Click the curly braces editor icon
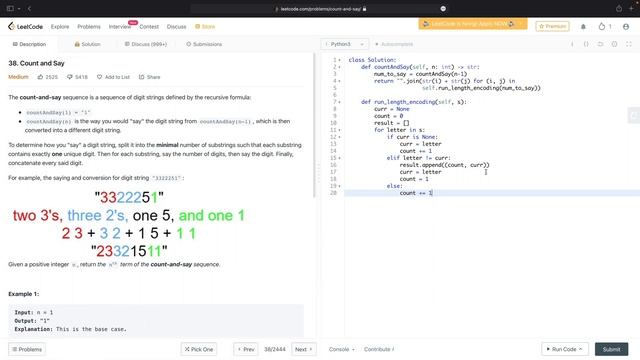This screenshot has width=640, height=360. [x=586, y=44]
